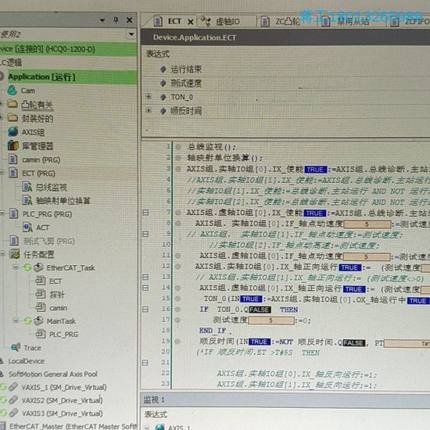
Task: Toggle breakpoint marker on code line 3
Action: pyautogui.click(x=178, y=169)
